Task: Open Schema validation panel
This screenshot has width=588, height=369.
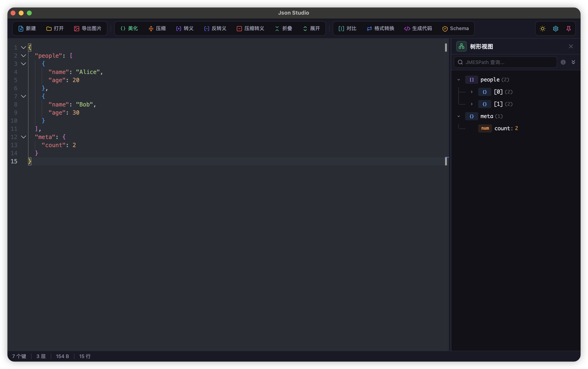Action: (455, 28)
